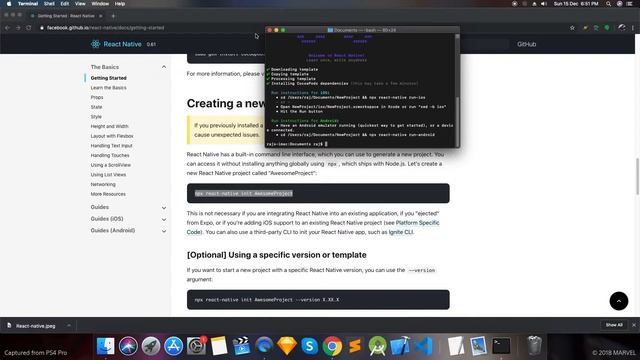Expand the Guides (iOS) section

(x=164, y=219)
